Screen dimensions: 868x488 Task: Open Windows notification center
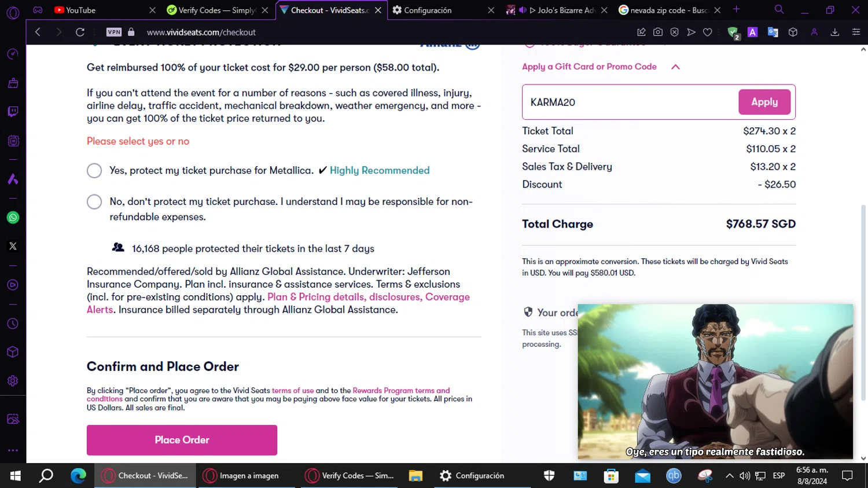coord(847,476)
